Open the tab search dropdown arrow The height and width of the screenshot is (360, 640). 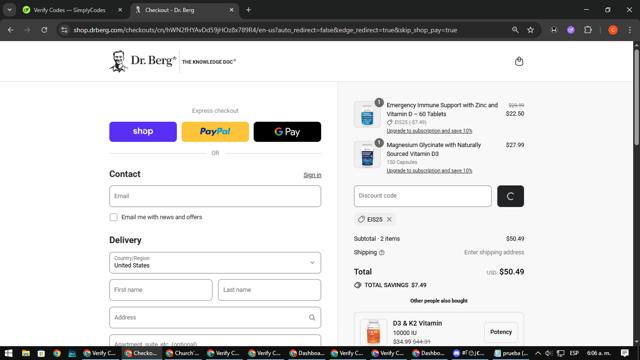tap(9, 10)
